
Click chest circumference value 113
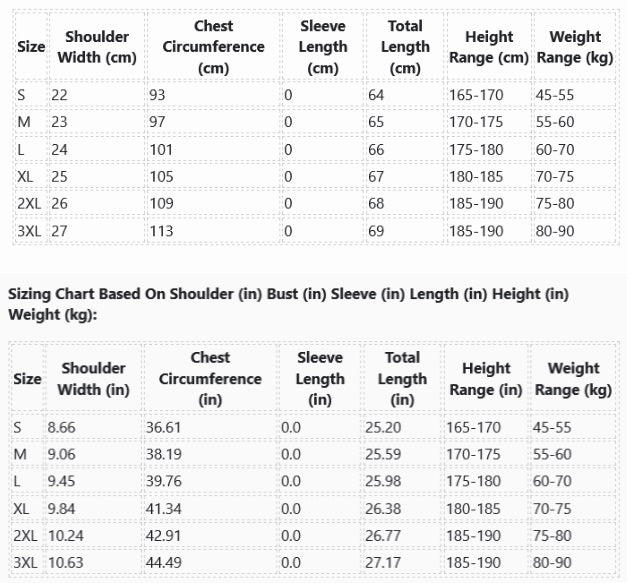161,230
